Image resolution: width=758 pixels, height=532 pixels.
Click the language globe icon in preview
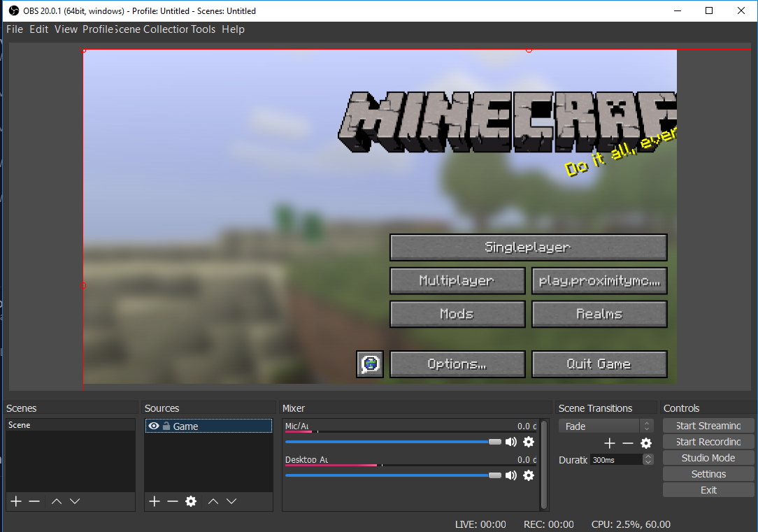point(370,364)
